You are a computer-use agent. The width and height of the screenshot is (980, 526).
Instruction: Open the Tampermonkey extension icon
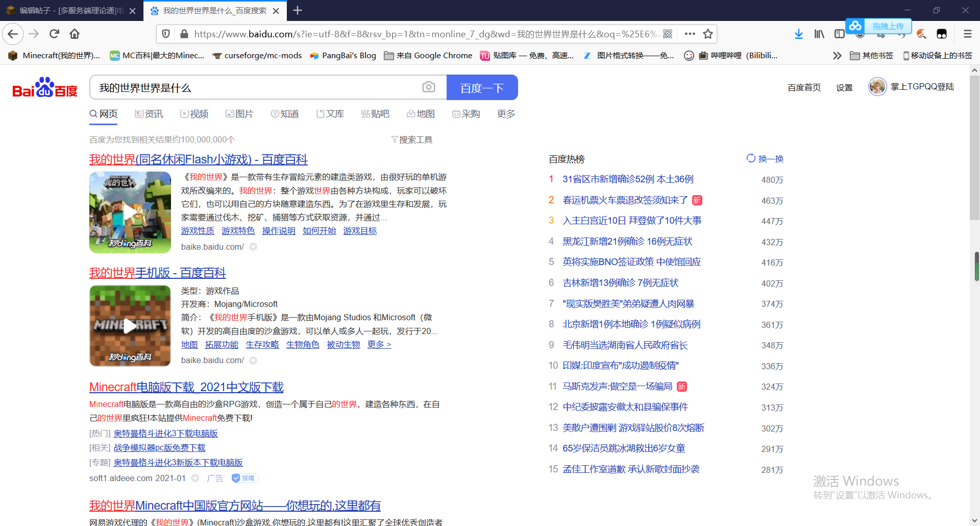tap(942, 34)
